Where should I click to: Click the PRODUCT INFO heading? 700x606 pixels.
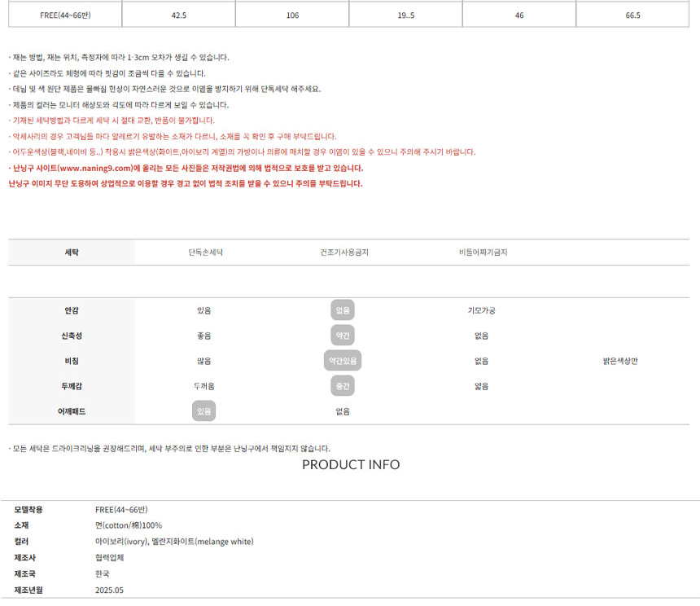[x=351, y=465]
